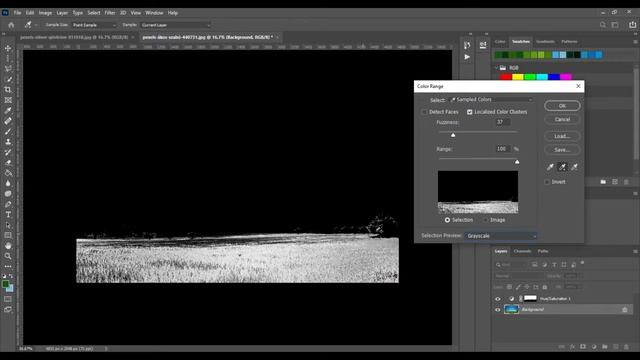Viewport: 640px width, 360px height.
Task: Open the Sample Size Point Sample dropdown
Action: [94, 25]
